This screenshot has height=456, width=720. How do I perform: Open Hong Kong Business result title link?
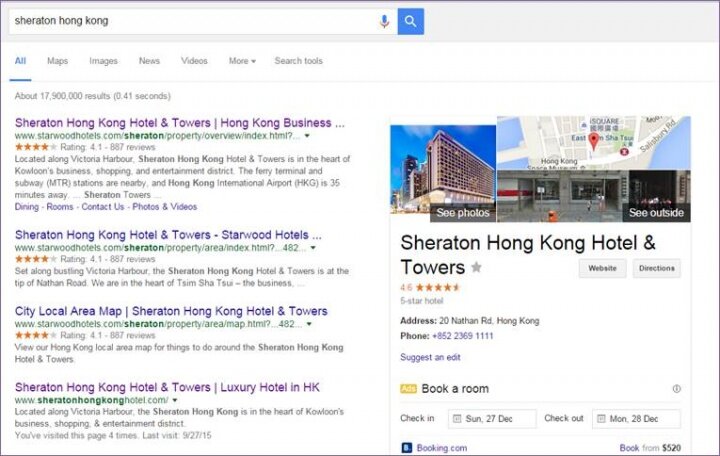(x=180, y=123)
